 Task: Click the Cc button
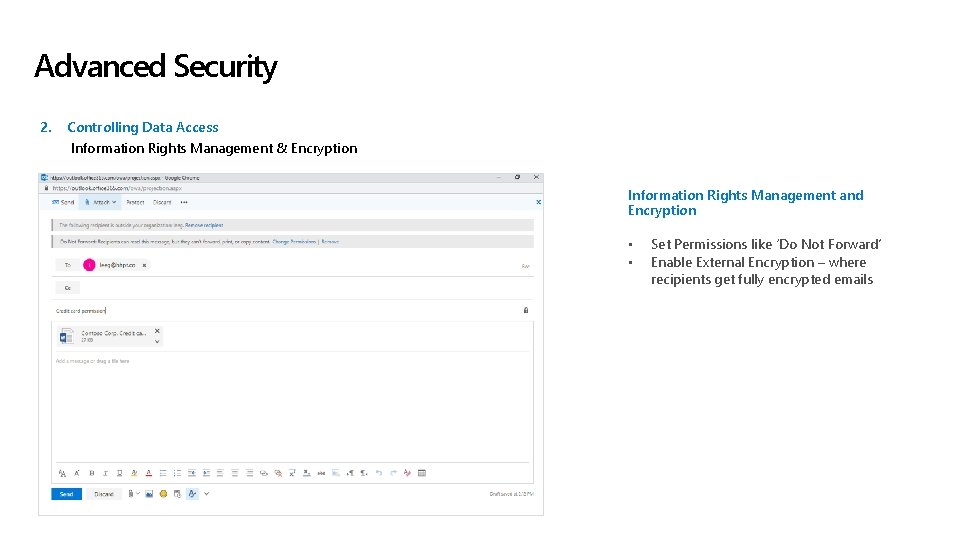(67, 288)
